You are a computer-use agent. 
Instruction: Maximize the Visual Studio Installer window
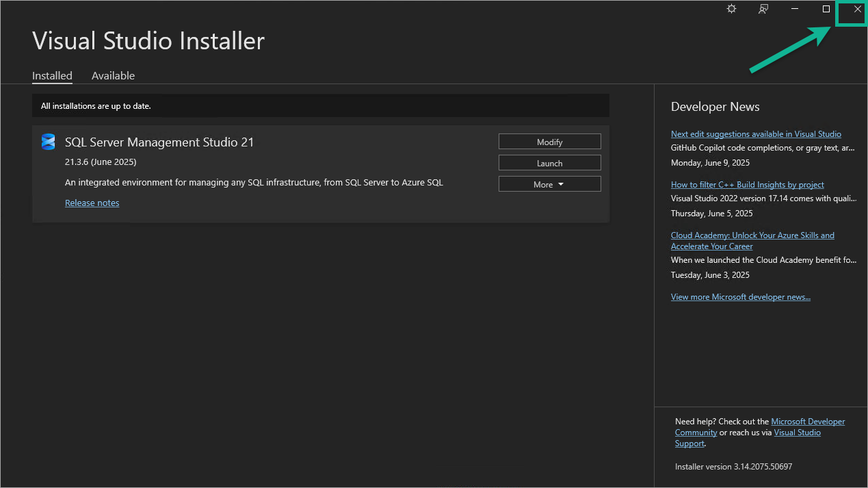[x=826, y=9]
